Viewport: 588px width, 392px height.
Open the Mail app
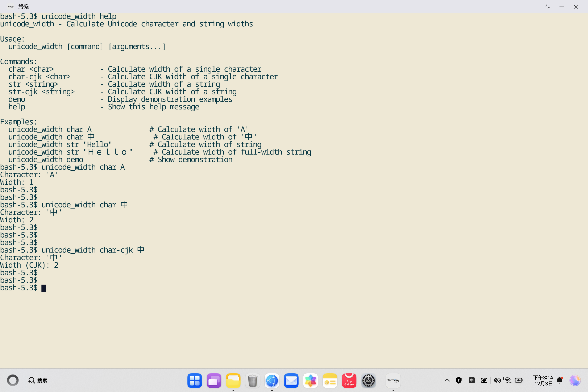pyautogui.click(x=291, y=381)
